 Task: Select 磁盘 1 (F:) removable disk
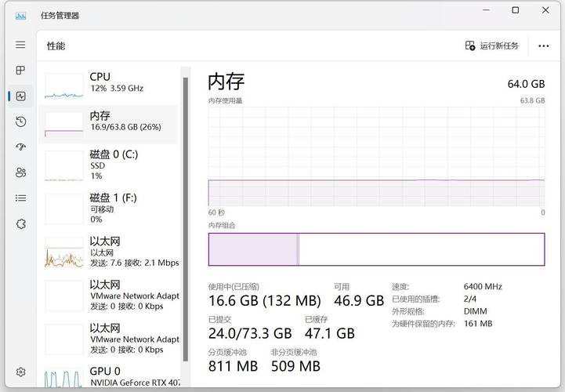(110, 208)
